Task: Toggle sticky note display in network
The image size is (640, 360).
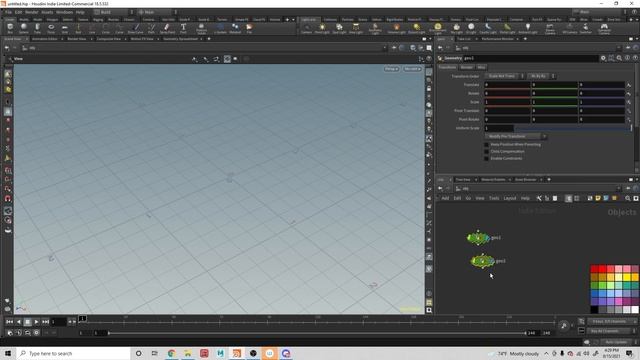Action: coord(598,198)
